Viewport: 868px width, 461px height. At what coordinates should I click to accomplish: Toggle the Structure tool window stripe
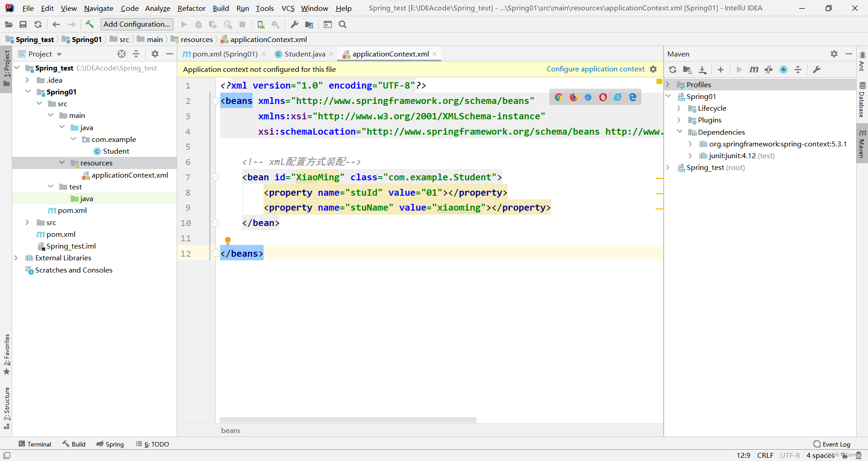click(x=6, y=408)
